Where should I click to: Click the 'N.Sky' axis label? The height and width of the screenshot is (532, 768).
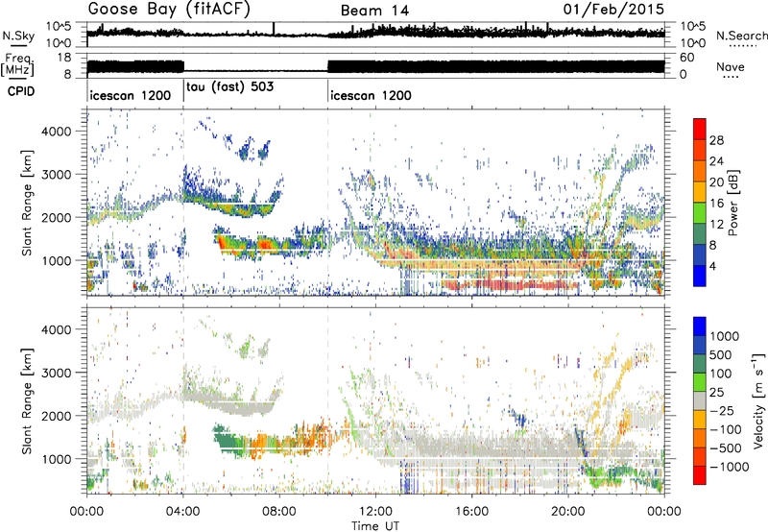click(x=18, y=36)
